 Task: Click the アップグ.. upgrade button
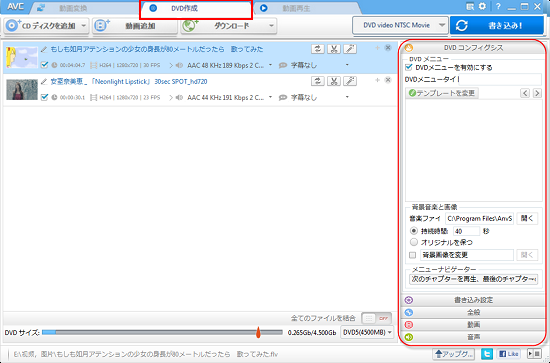click(x=454, y=354)
